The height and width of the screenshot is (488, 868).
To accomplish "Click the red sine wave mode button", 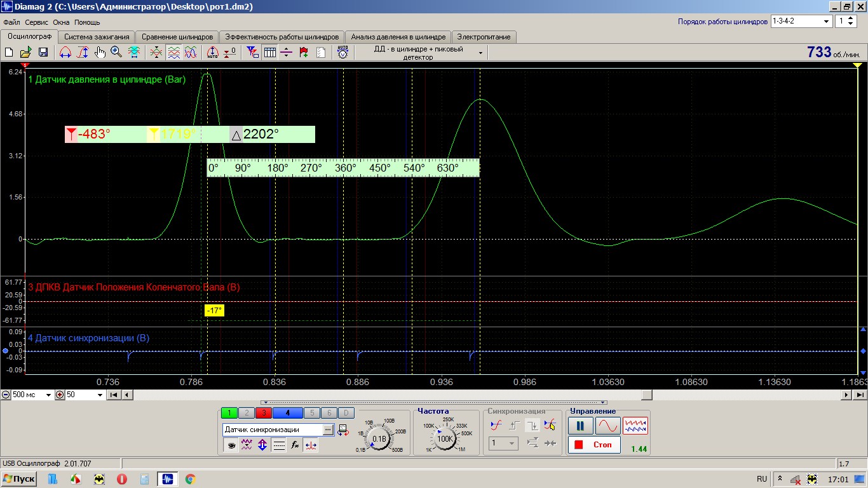I will tap(608, 426).
